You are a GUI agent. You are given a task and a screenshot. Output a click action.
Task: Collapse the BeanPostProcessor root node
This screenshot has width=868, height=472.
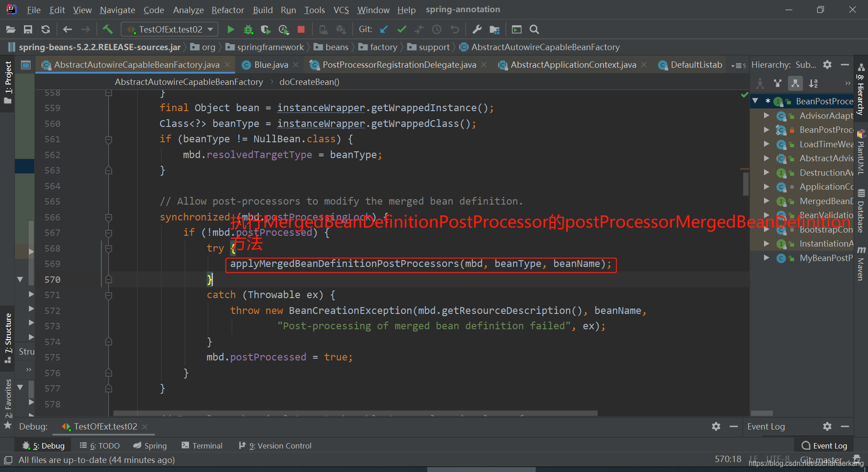(x=755, y=101)
